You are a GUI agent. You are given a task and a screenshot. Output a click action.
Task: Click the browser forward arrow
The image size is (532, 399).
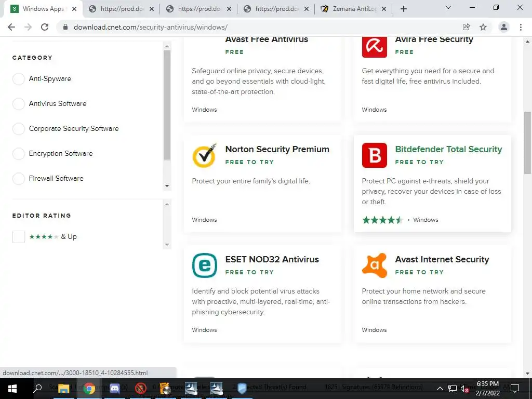[x=28, y=27]
